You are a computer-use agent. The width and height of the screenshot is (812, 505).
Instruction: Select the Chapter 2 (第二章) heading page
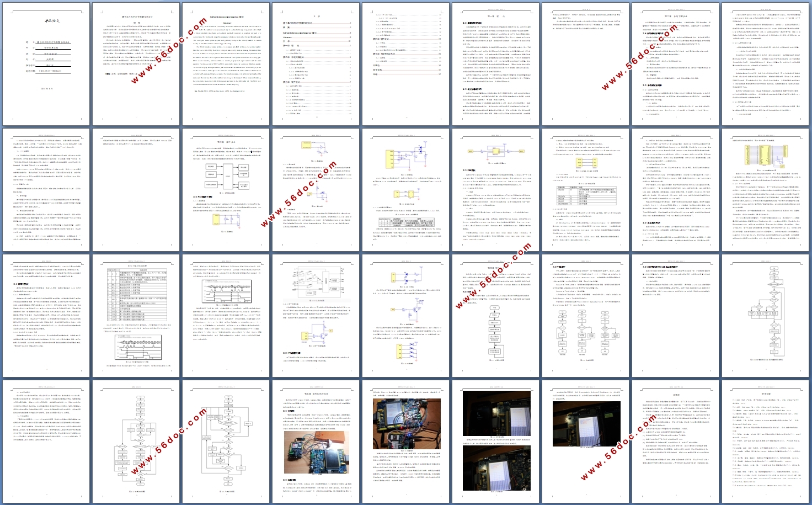click(x=675, y=64)
